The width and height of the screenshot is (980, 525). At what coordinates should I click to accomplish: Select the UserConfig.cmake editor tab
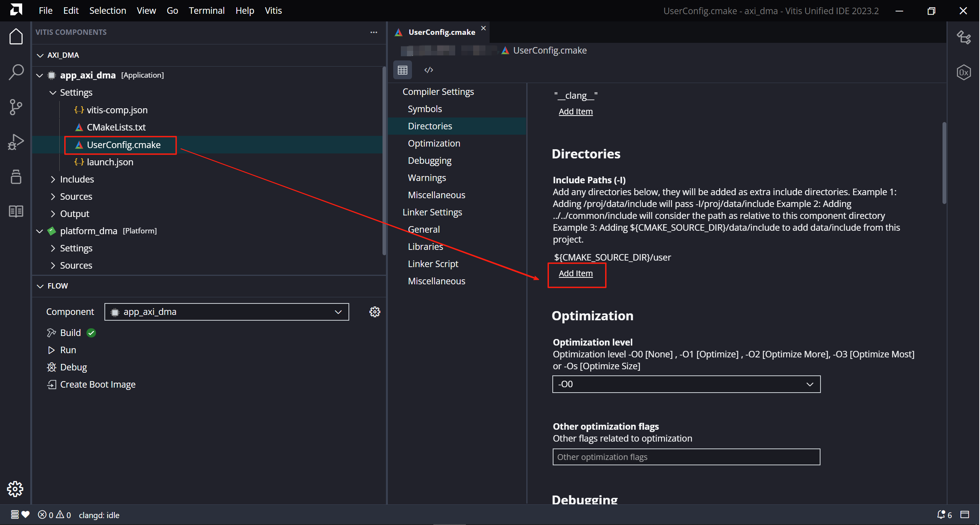coord(438,32)
